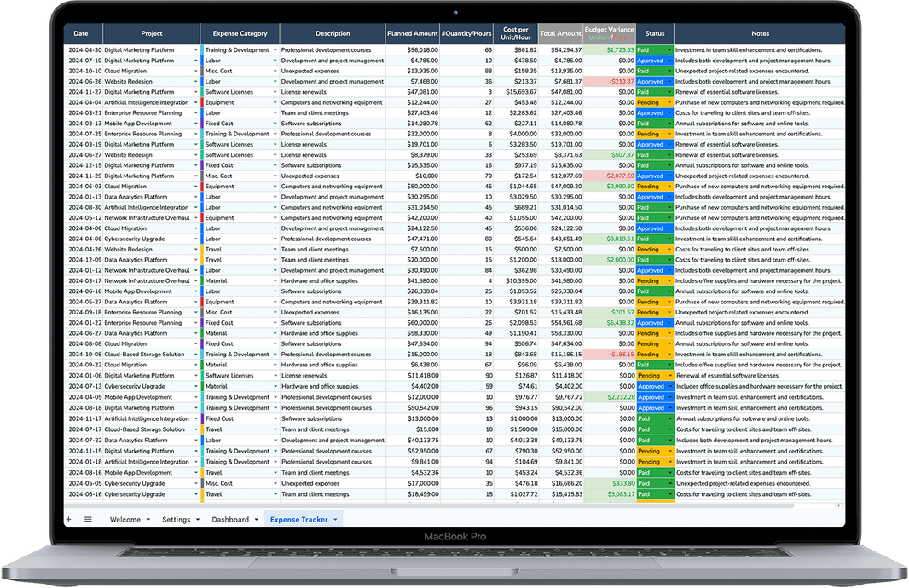The image size is (909, 588).
Task: Select the Notes column header
Action: (x=760, y=33)
